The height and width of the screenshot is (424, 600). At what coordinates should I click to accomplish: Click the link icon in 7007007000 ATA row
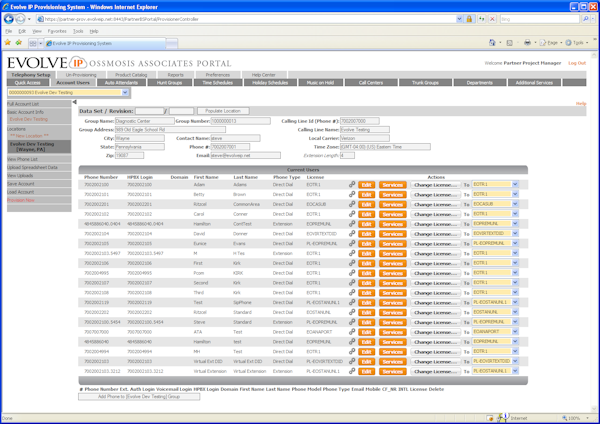coord(352,332)
